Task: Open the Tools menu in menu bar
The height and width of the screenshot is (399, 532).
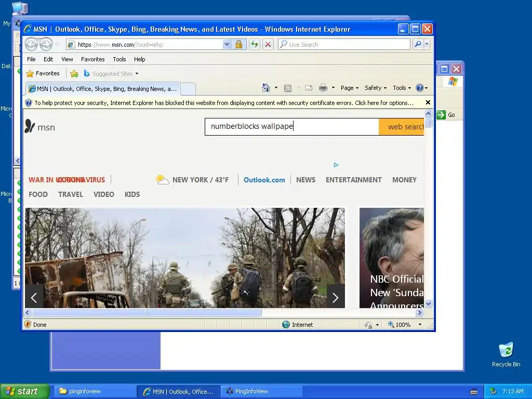Action: pos(119,59)
